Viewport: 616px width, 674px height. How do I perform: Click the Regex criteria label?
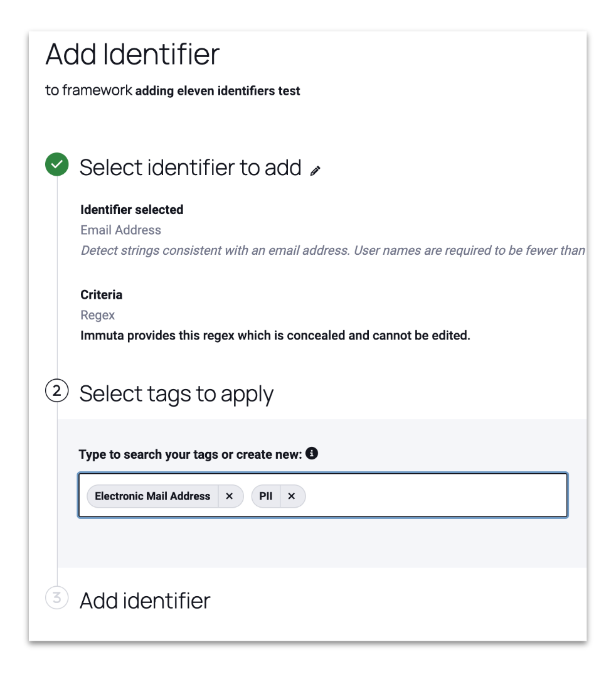(97, 315)
